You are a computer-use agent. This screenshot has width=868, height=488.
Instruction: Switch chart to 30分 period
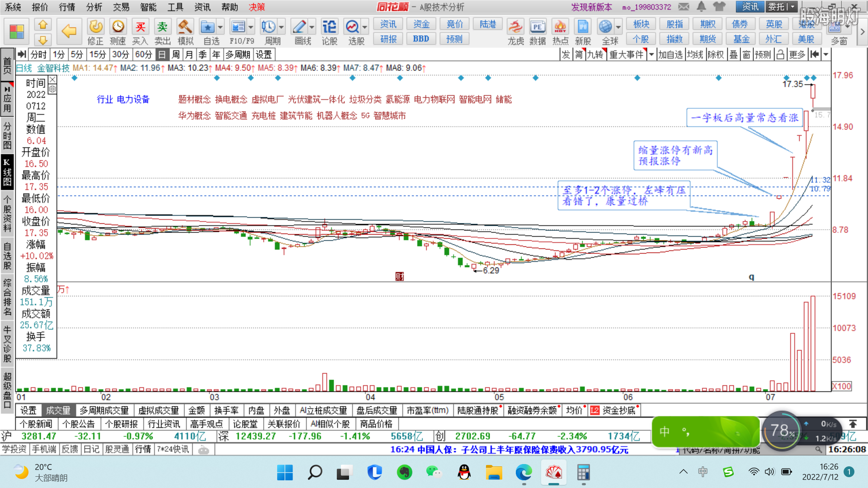120,55
